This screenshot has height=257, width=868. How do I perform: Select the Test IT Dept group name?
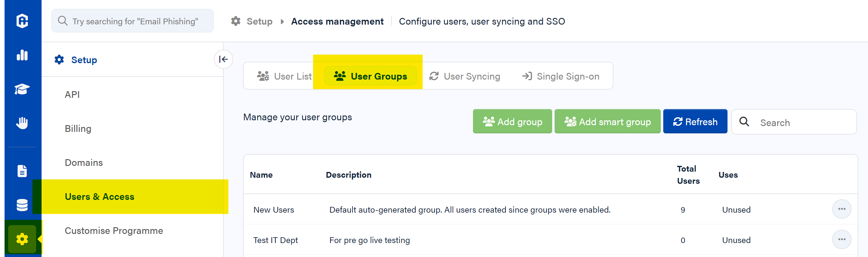(x=275, y=240)
